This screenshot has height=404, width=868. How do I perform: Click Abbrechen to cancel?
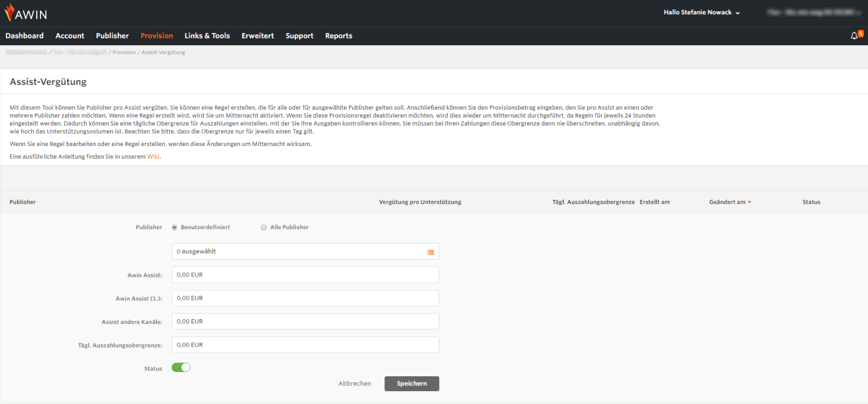click(x=355, y=384)
